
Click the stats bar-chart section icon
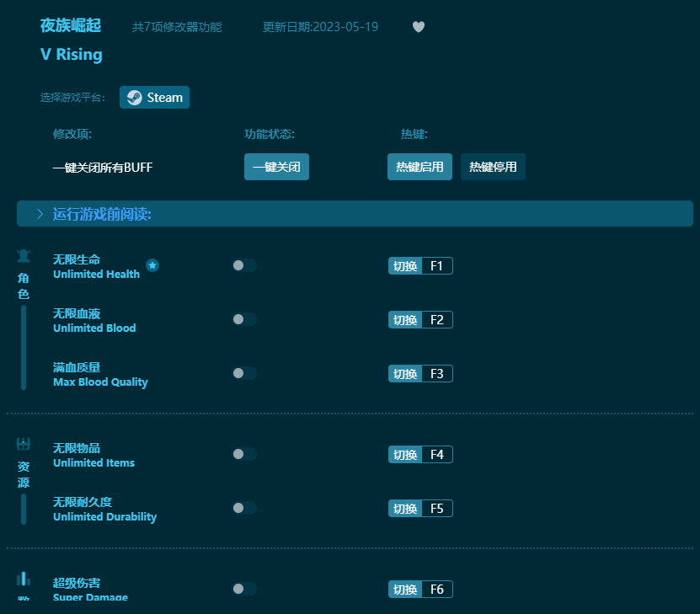(x=24, y=579)
